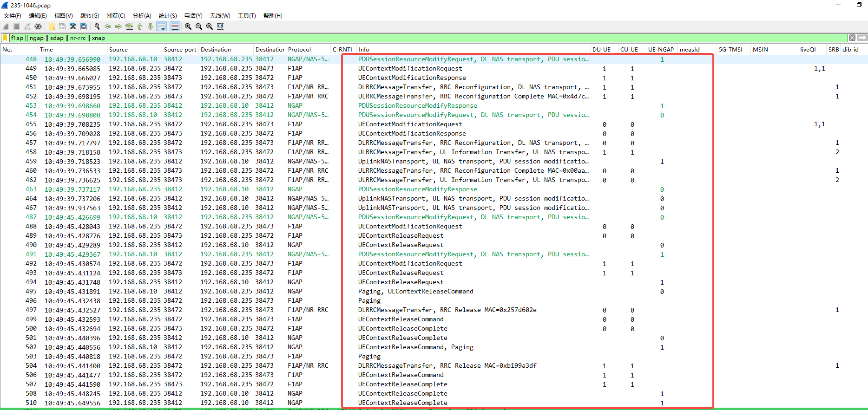The height and width of the screenshot is (410, 868).
Task: Zoom out the packet list text
Action: (199, 26)
